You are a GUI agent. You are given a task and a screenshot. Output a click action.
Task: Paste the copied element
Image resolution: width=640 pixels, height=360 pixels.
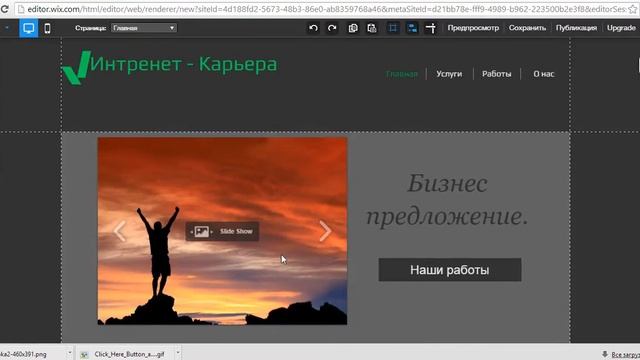click(372, 28)
